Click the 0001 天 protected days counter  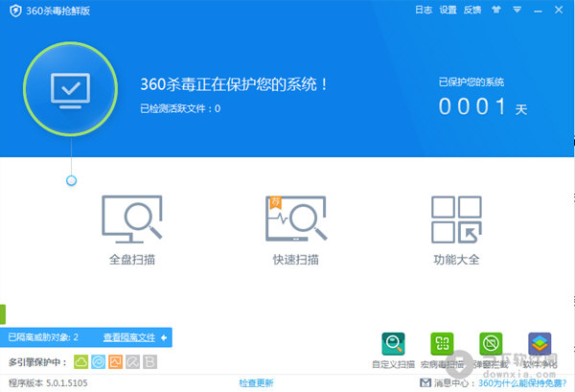click(483, 106)
